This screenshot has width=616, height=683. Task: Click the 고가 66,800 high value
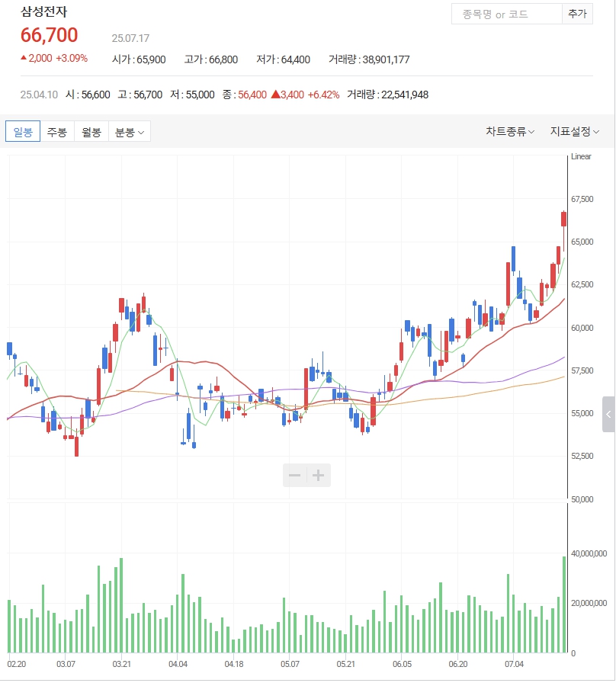point(211,59)
